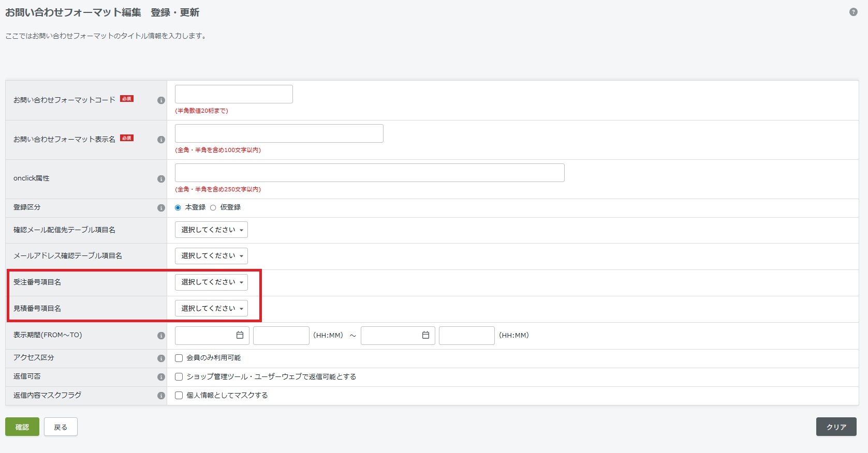Open the 確認メール配信先テーブル項目名 dropdown
This screenshot has height=453, width=868.
pos(211,230)
